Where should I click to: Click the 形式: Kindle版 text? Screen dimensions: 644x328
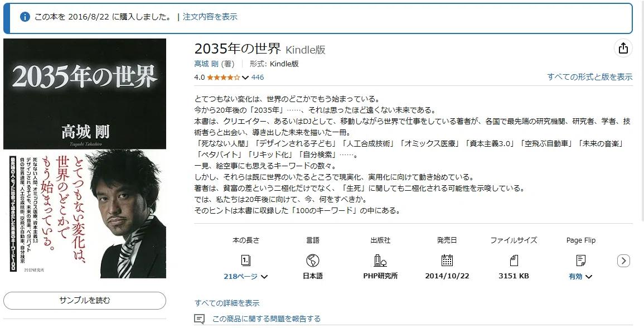coord(274,64)
